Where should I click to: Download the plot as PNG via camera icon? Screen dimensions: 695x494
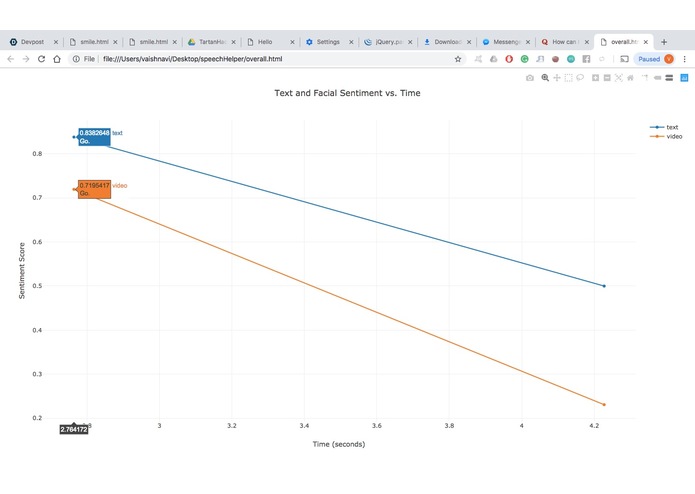coord(530,78)
